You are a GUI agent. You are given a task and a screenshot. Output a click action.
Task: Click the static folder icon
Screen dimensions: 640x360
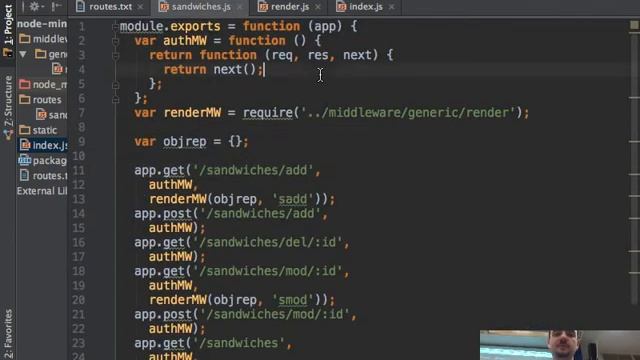(25, 130)
